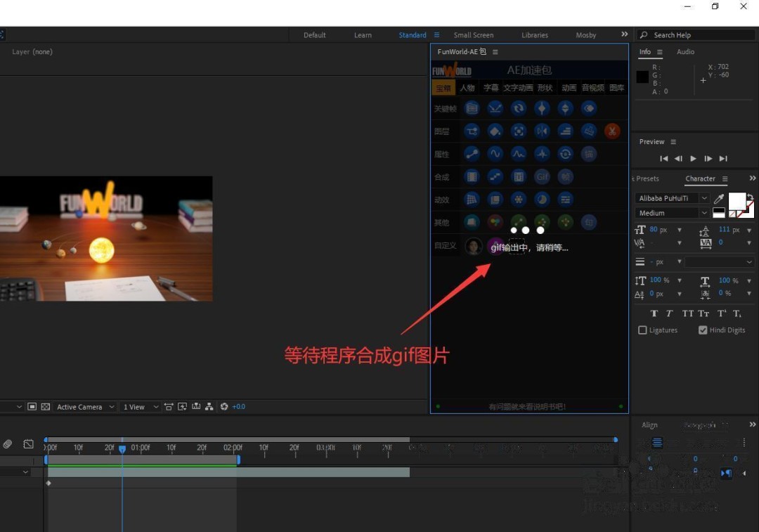This screenshot has width=759, height=532.
Task: Click the eye-shaped keyframe icon in 关键帧 row
Action: (x=589, y=108)
